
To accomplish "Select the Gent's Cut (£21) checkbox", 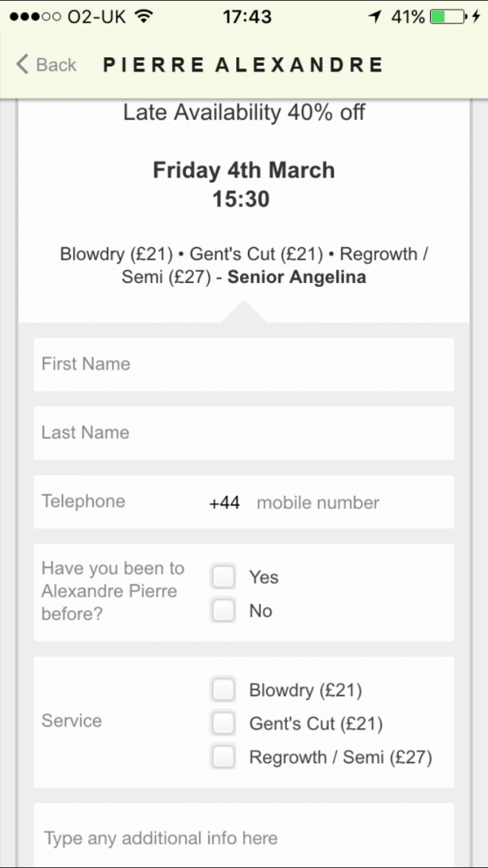I will pyautogui.click(x=224, y=723).
